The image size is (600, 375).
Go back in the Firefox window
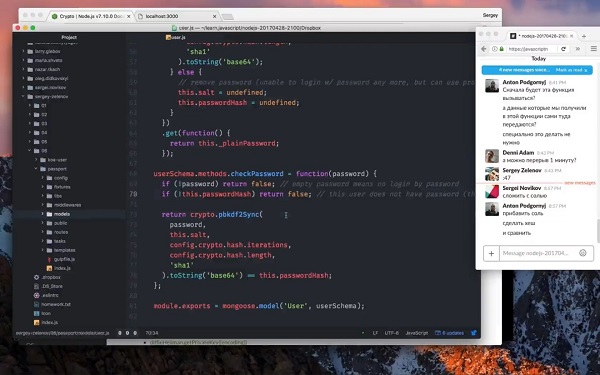click(484, 49)
